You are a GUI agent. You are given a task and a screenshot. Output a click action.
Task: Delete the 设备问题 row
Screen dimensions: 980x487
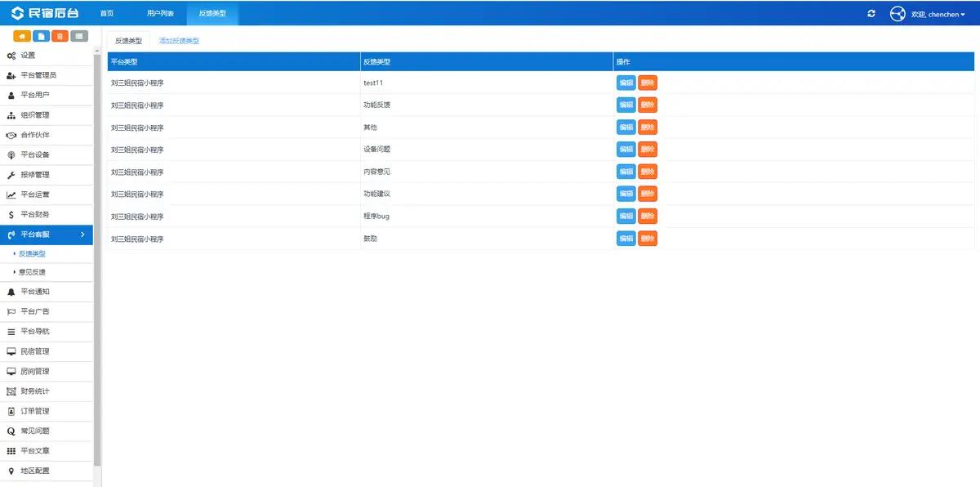[648, 150]
